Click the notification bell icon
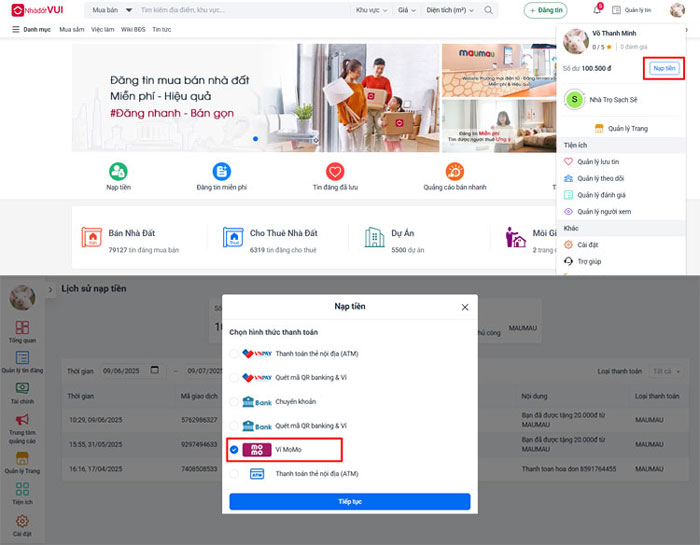This screenshot has width=700, height=545. (598, 10)
